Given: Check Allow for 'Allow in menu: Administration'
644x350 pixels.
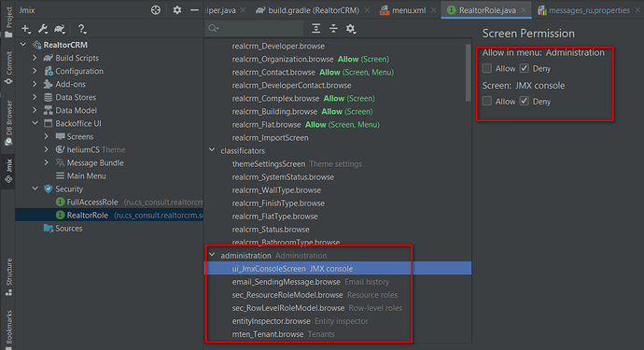Looking at the screenshot, I should pyautogui.click(x=487, y=68).
